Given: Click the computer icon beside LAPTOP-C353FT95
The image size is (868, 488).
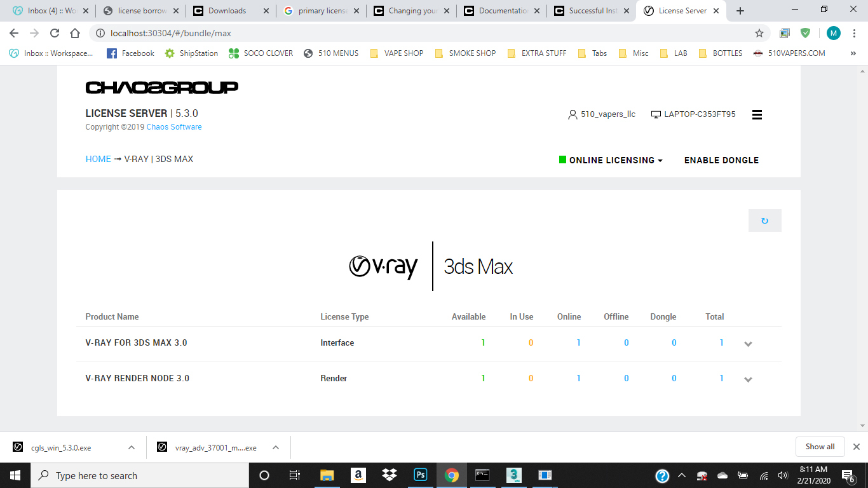Looking at the screenshot, I should pos(656,114).
